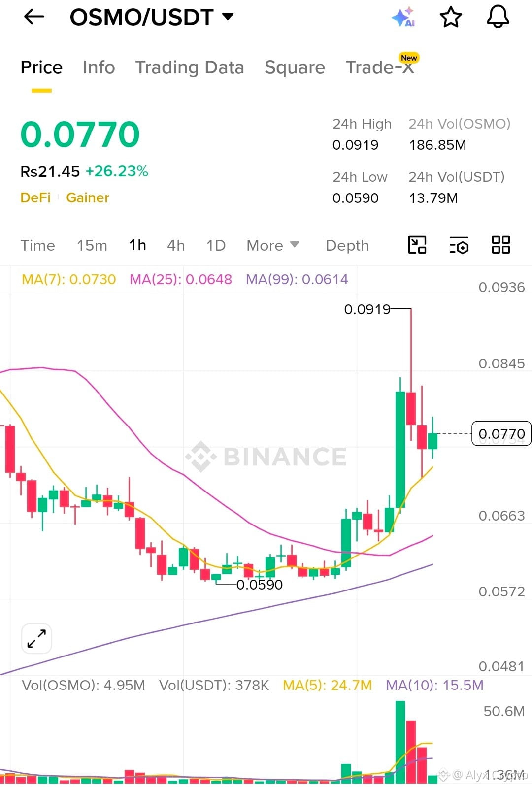The height and width of the screenshot is (787, 532).
Task: Open the grid layout icon
Action: pos(501,245)
